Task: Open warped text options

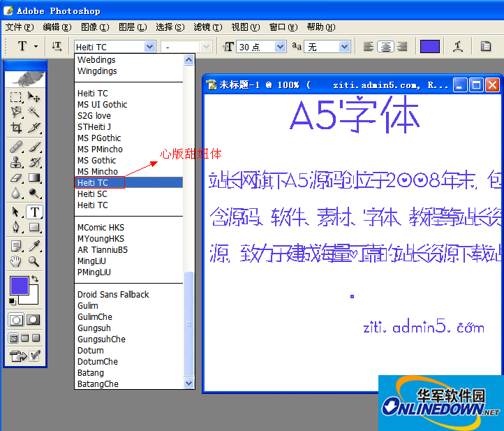Action: click(458, 47)
